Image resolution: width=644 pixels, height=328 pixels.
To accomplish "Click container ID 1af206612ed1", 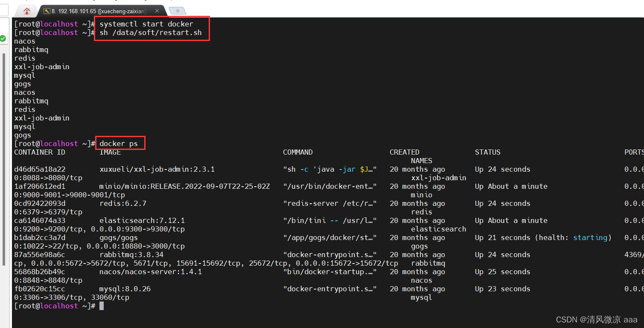I will click(x=40, y=186).
